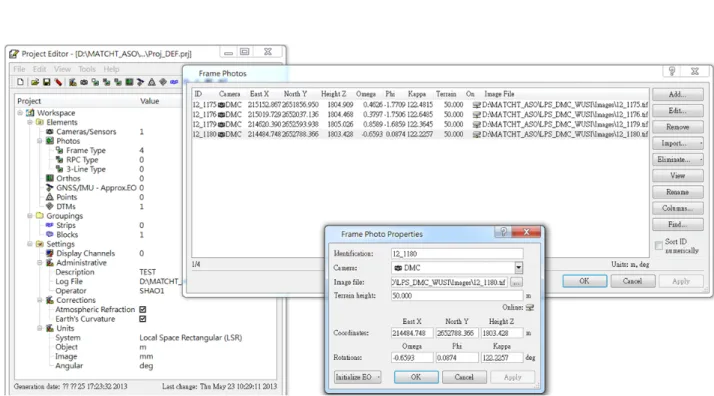This screenshot has height=396, width=714.
Task: Click the image file browse button
Action: (x=516, y=282)
